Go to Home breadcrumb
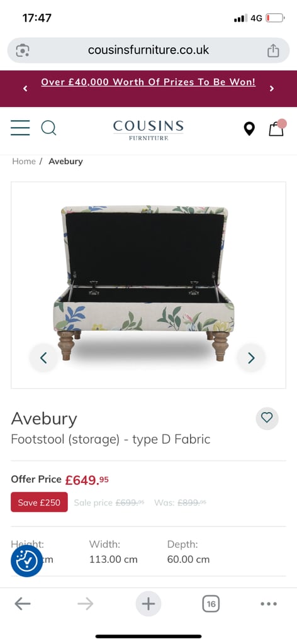The height and width of the screenshot is (644, 297). [24, 162]
